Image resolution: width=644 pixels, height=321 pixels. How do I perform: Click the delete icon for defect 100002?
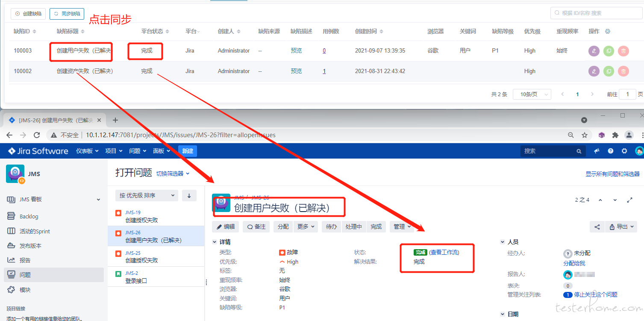[623, 71]
